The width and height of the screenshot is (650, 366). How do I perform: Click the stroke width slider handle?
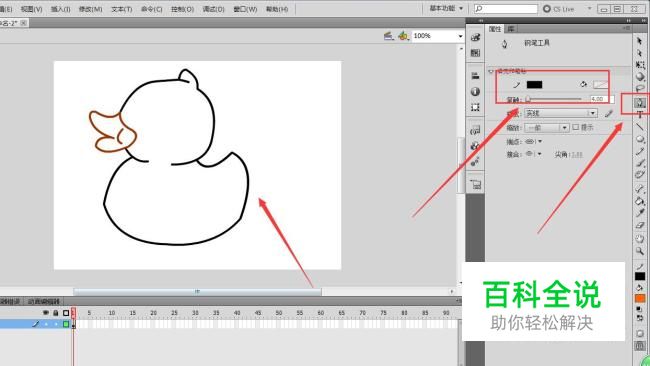coord(528,99)
